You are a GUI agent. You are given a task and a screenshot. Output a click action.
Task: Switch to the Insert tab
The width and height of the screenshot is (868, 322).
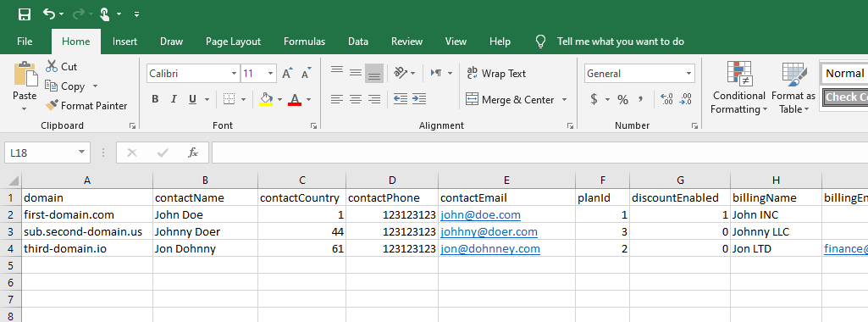[x=125, y=42]
